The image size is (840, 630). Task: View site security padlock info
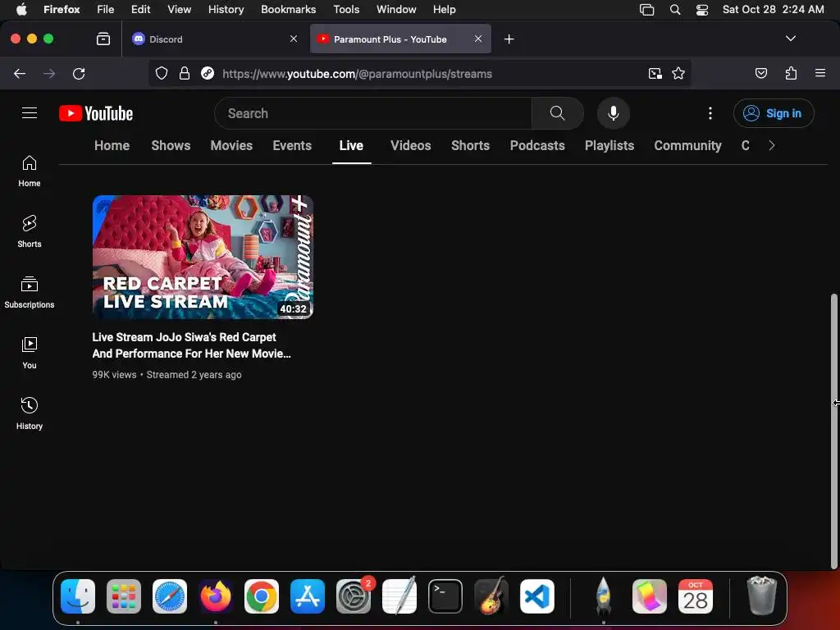click(185, 73)
